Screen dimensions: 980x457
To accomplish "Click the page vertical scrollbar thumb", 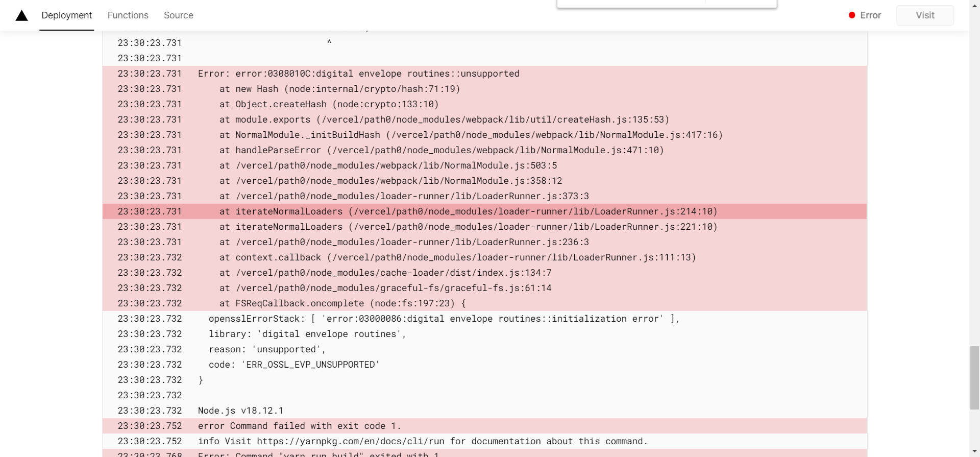I will 974,378.
